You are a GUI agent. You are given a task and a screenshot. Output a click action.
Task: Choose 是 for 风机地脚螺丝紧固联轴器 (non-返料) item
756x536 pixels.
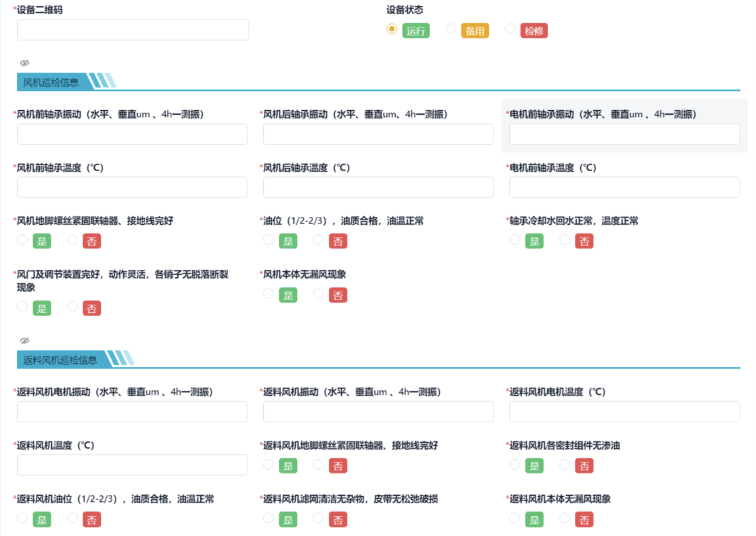22,239
